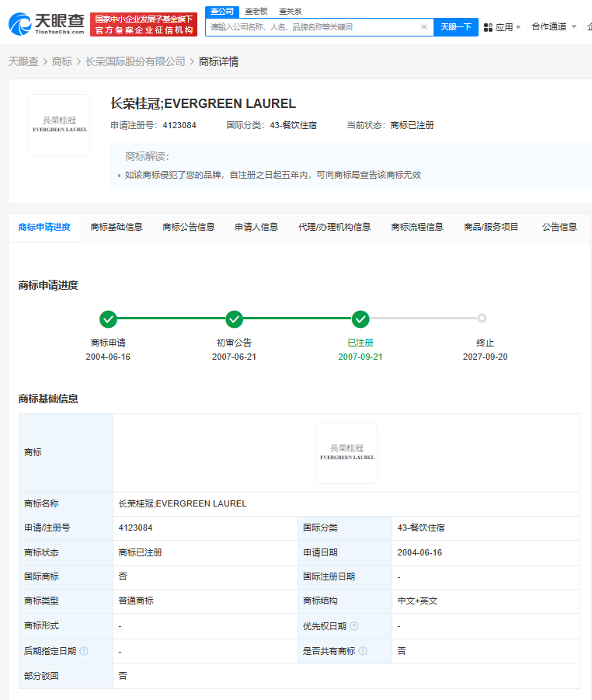Click the 已注册 green checkmark step
The height and width of the screenshot is (700, 592).
pos(360,319)
